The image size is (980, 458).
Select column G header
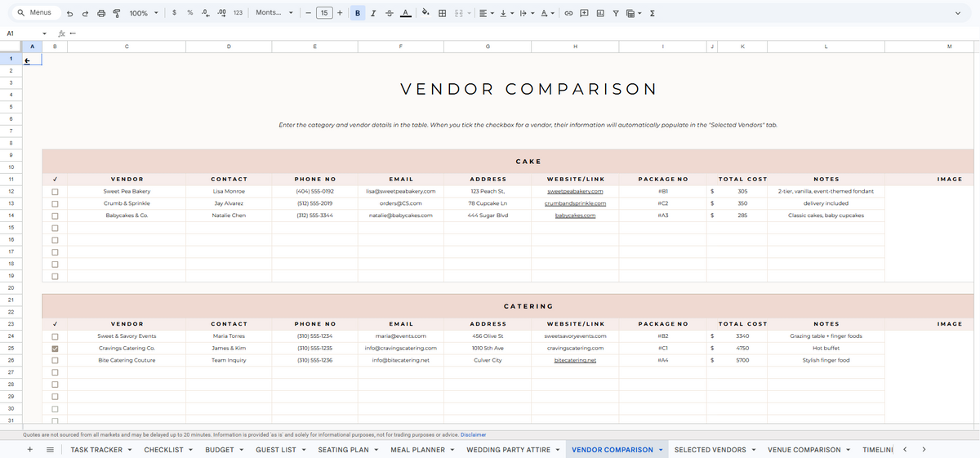tap(488, 47)
